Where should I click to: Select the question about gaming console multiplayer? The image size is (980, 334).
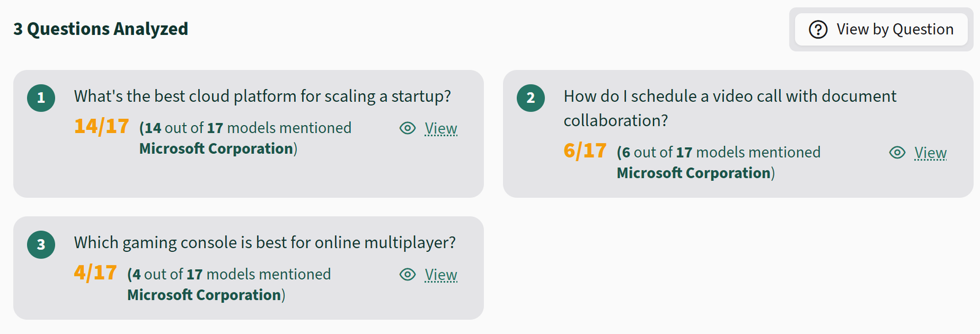[x=265, y=243]
